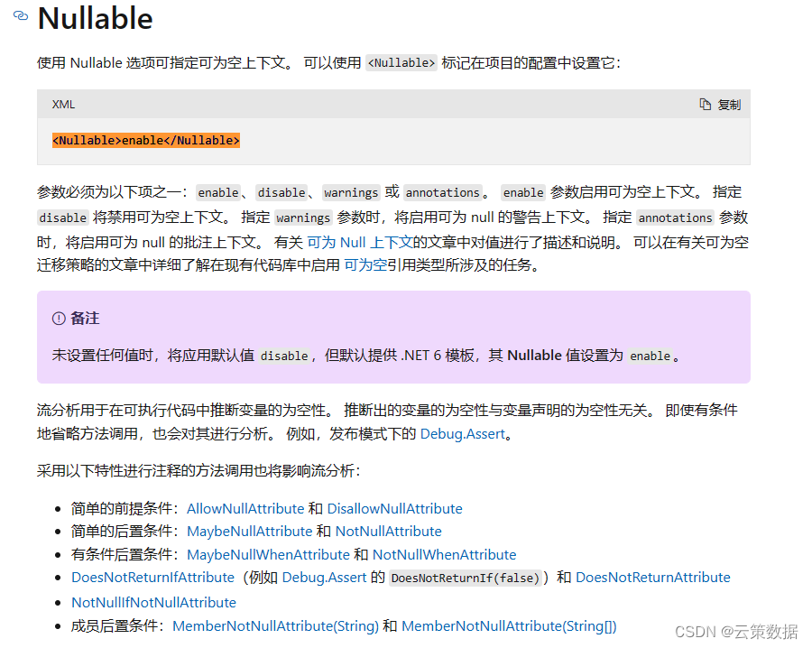812x648 pixels.
Task: Open the DoesNotReturnIfAttribute documentation link
Action: coord(152,578)
